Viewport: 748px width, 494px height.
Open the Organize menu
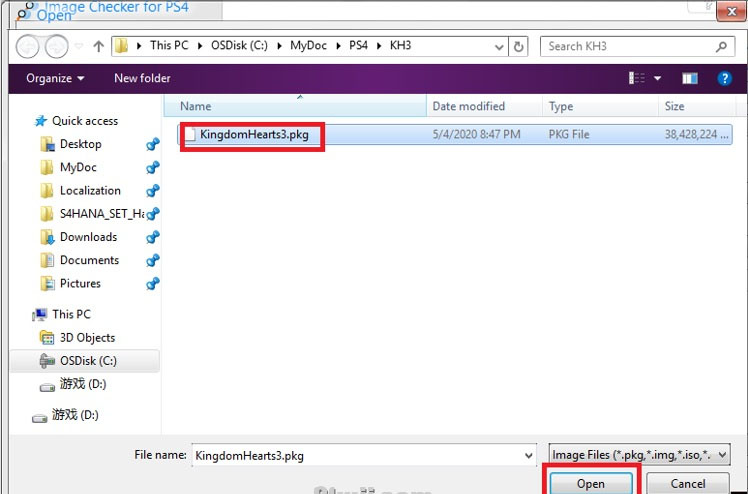(x=55, y=78)
